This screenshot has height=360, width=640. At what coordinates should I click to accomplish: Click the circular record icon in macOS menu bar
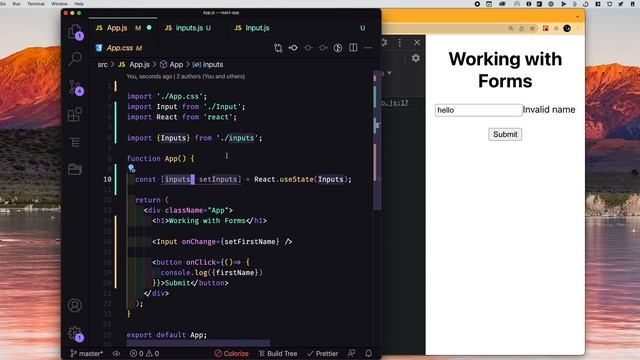coord(477,4)
